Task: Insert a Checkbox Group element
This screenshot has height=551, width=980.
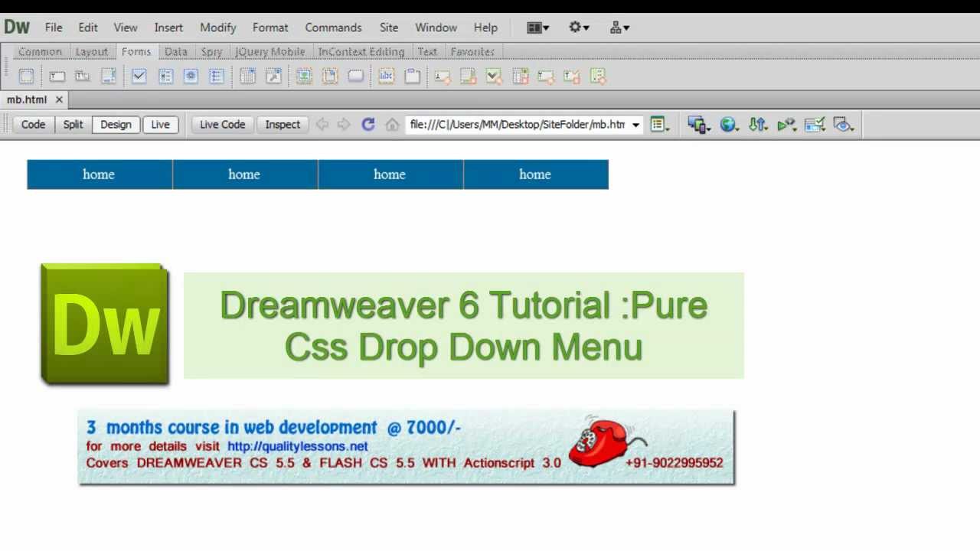Action: click(x=165, y=76)
